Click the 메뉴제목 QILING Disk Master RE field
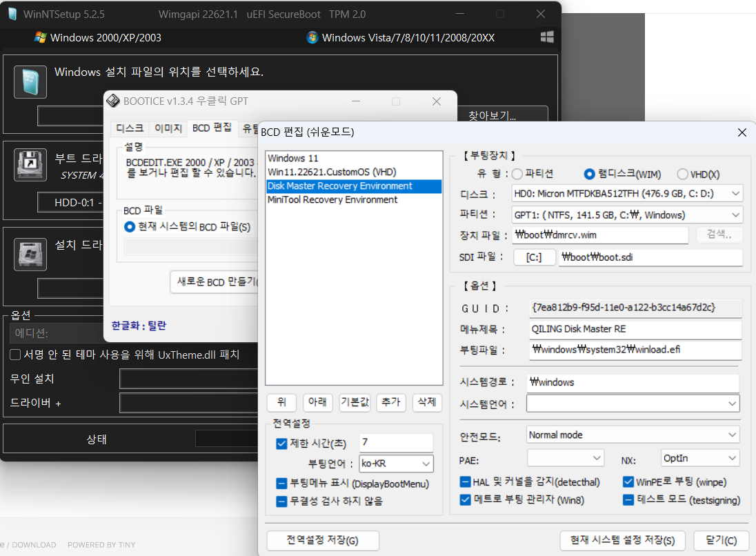Viewport: 756px width, 556px height. 635,329
